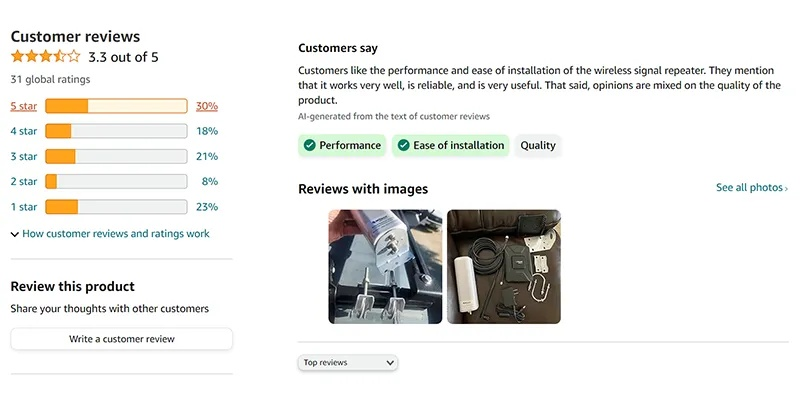Click the 23% one-star percentage
Screen dimensions: 800x400
pos(207,207)
